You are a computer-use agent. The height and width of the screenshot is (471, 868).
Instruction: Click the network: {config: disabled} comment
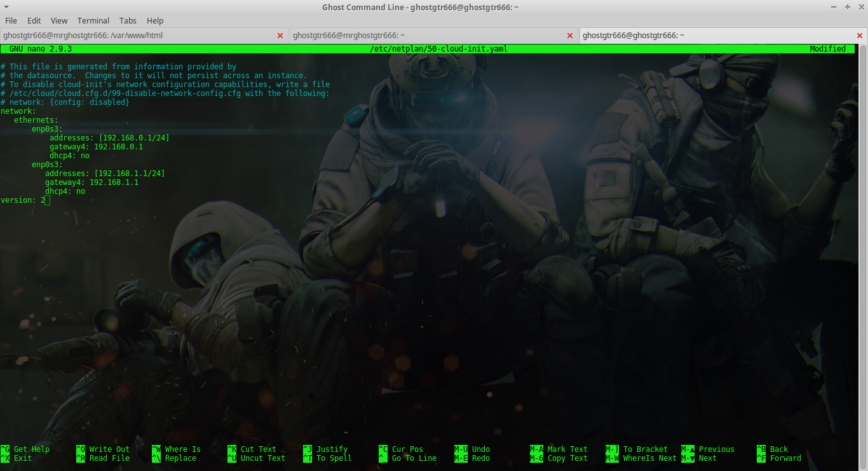(x=65, y=102)
